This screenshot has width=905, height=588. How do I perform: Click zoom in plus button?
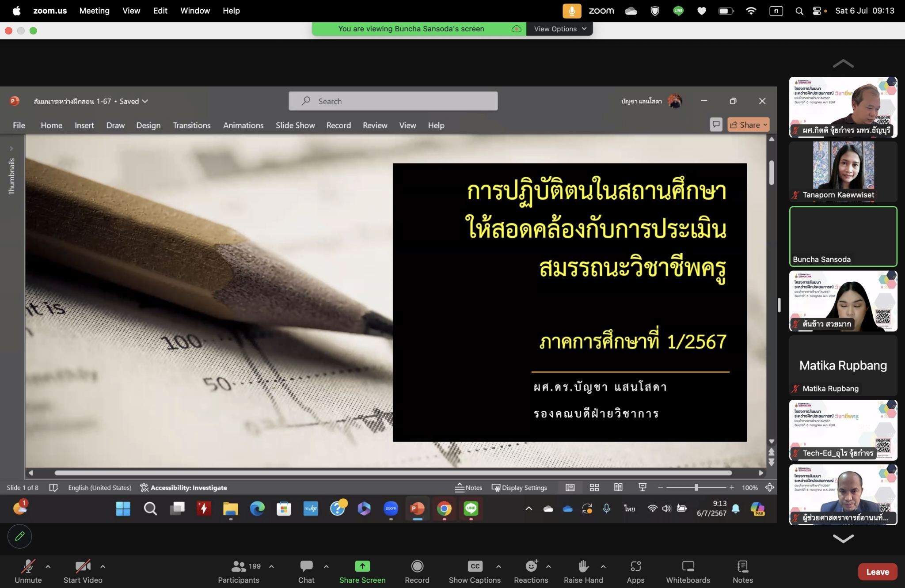732,487
